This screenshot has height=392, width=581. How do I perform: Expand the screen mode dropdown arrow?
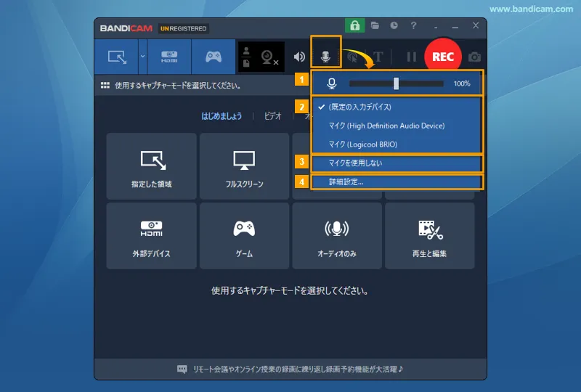click(142, 57)
